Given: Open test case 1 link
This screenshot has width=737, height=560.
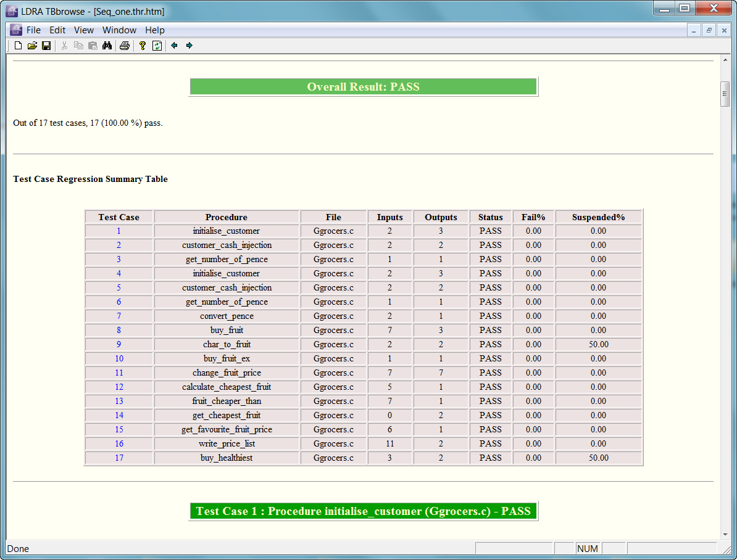Looking at the screenshot, I should 119,231.
